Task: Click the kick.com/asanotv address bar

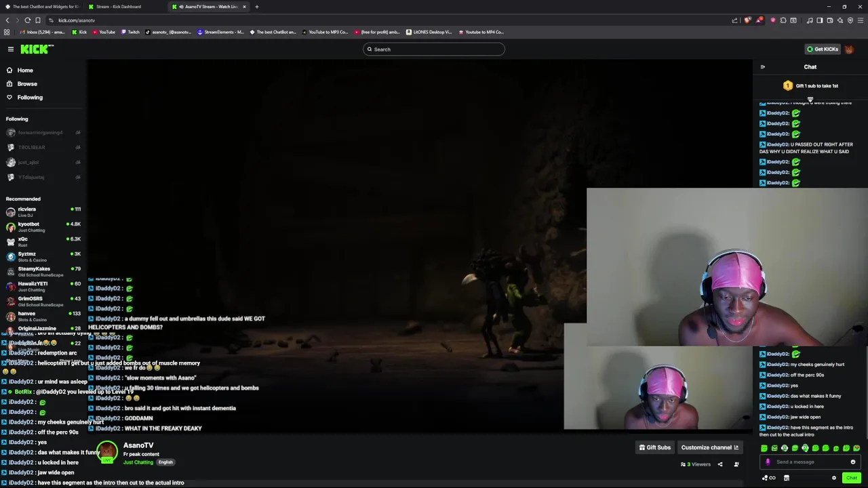Action: point(387,20)
